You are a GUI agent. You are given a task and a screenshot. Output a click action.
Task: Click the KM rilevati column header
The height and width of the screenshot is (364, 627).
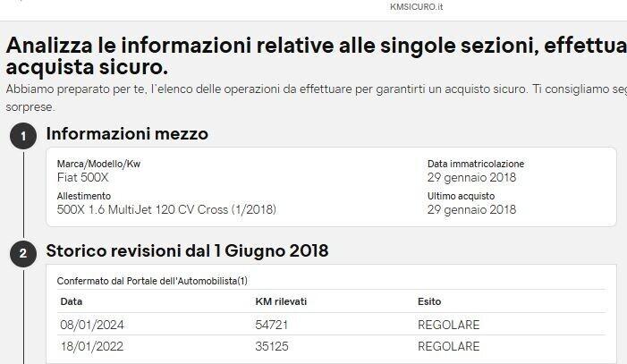(282, 301)
